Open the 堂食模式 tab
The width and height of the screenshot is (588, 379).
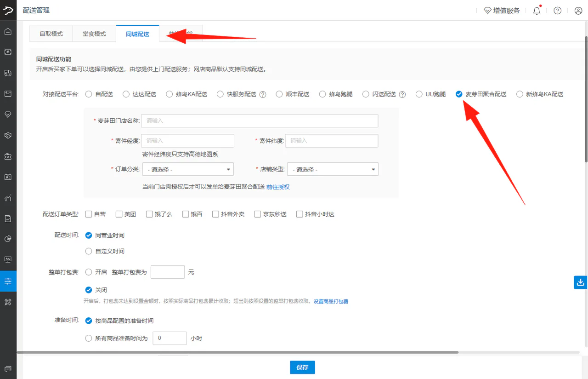(x=94, y=34)
